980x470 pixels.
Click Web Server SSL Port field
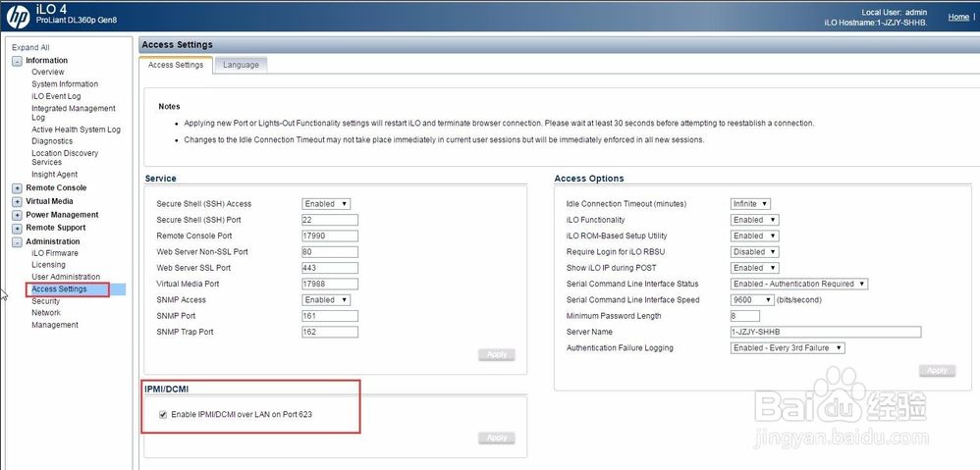point(329,268)
